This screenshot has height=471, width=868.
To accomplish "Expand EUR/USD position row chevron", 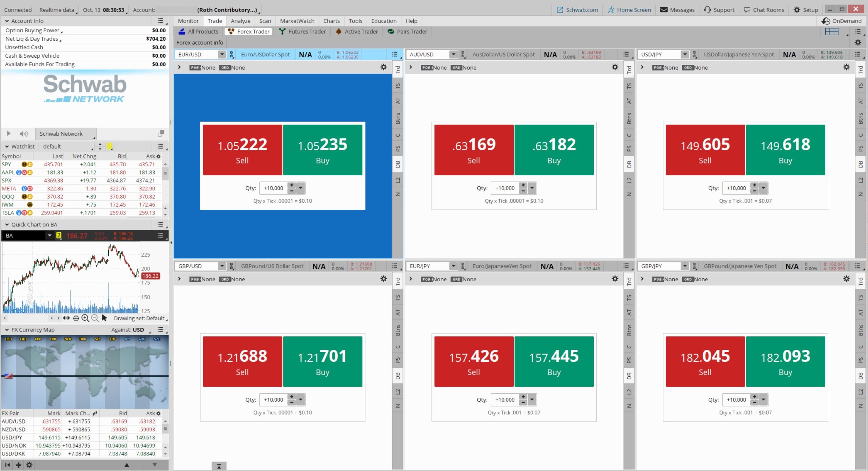I will point(179,67).
